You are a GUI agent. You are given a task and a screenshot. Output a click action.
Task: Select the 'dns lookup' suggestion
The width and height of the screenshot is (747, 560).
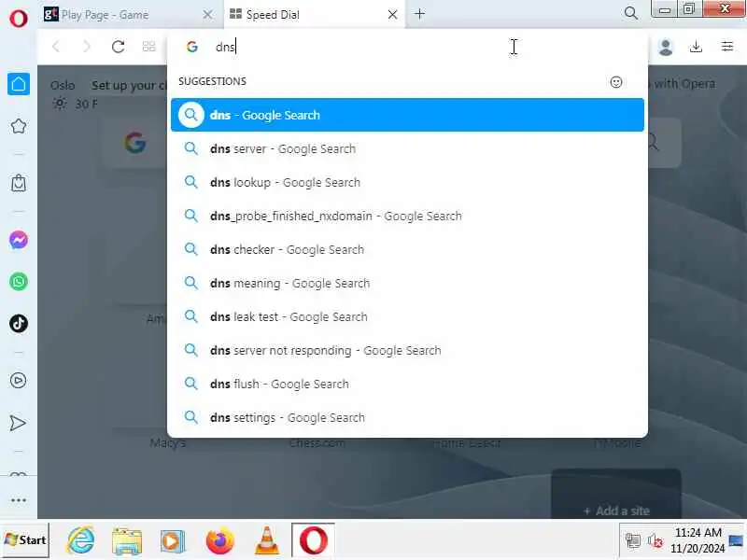coord(407,182)
